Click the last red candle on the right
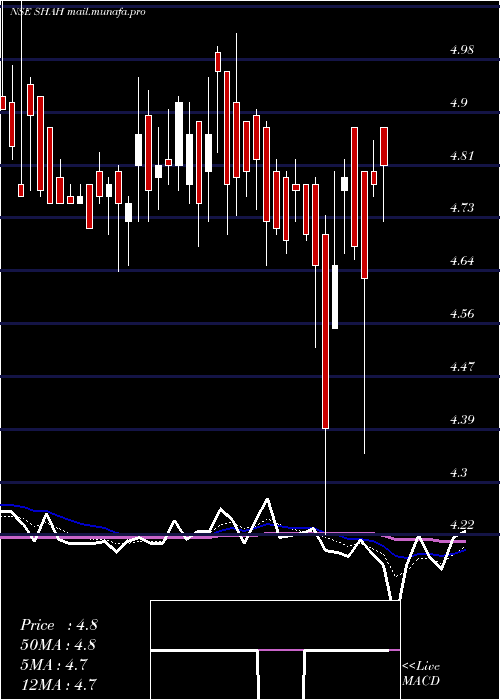 384,146
